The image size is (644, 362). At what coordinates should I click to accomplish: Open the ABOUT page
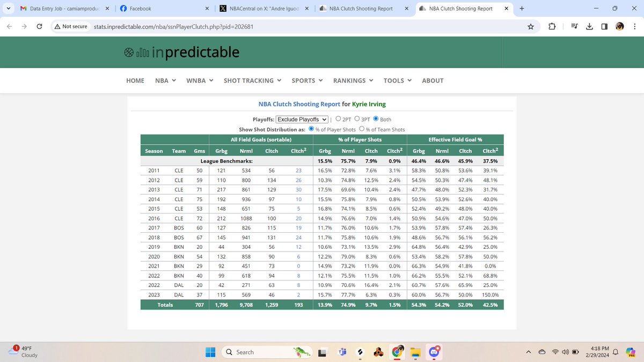(x=433, y=80)
